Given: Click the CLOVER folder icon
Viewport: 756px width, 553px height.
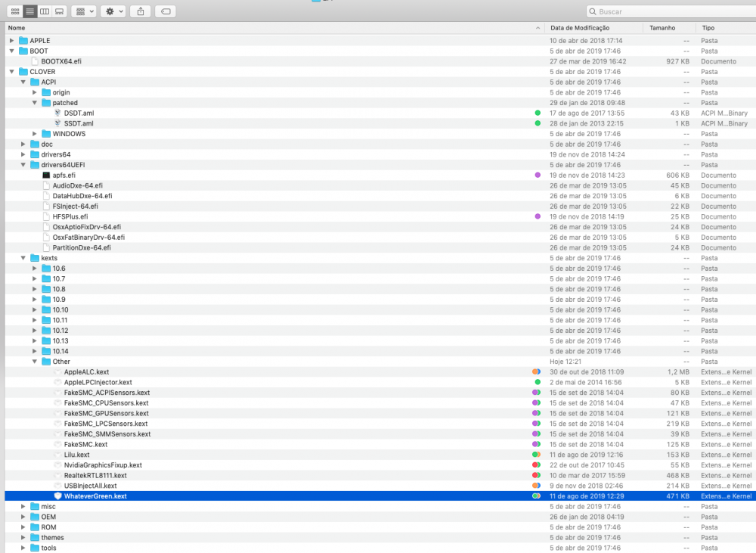Looking at the screenshot, I should 23,71.
